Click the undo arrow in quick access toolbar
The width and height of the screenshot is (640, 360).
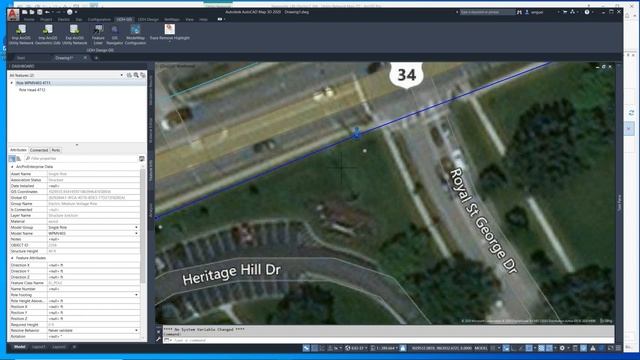coord(47,12)
